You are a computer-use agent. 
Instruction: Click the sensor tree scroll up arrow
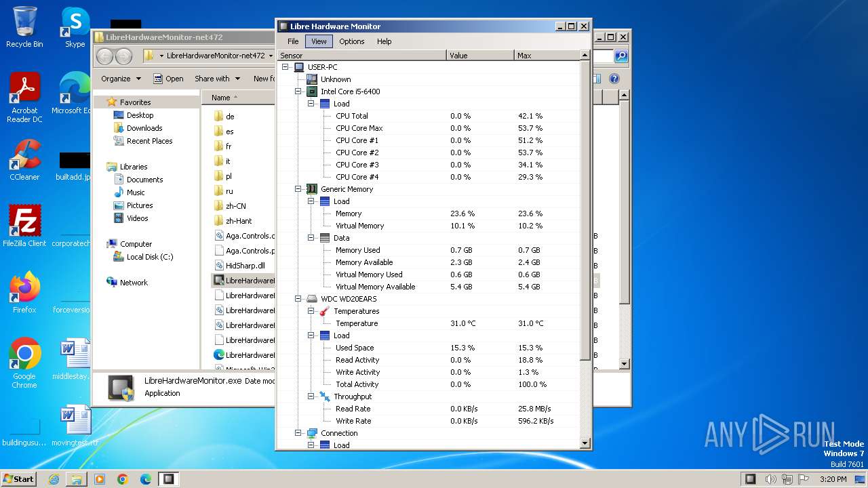(585, 56)
